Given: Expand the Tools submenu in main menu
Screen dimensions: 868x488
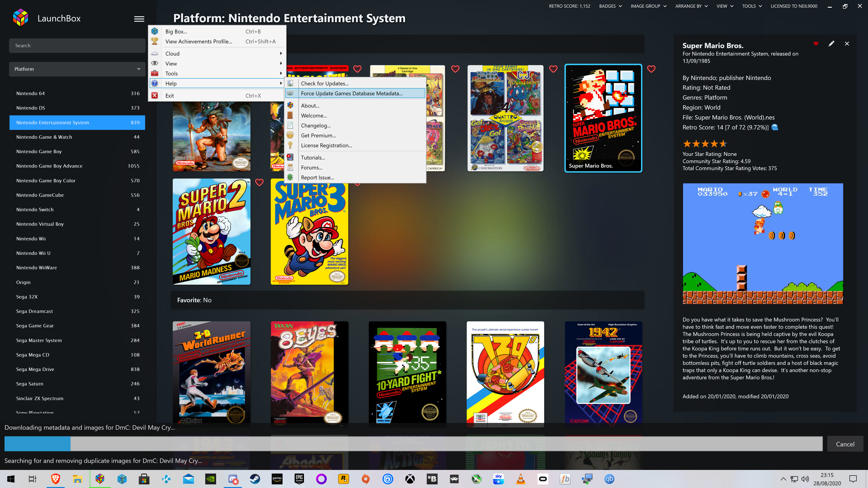Looking at the screenshot, I should pyautogui.click(x=217, y=73).
